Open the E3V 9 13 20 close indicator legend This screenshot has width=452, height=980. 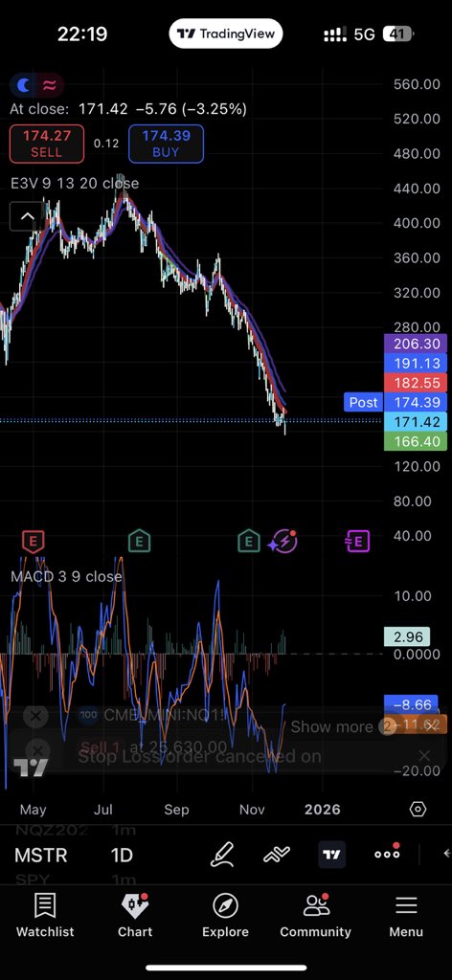click(75, 183)
